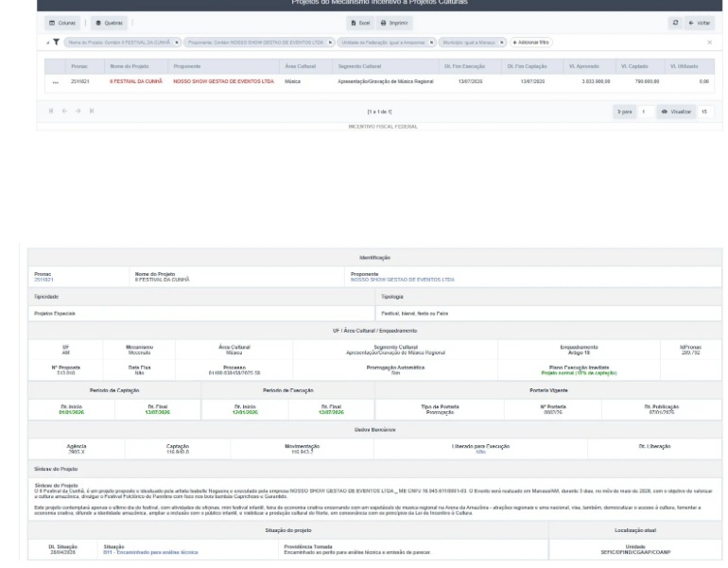
Task: Collapse the filter bar with the small arrow
Action: click(x=47, y=43)
